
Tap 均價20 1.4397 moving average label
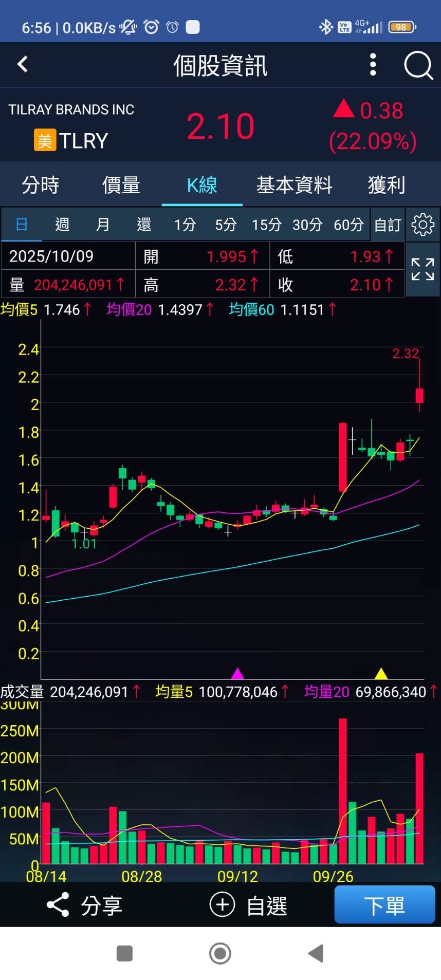(x=160, y=309)
